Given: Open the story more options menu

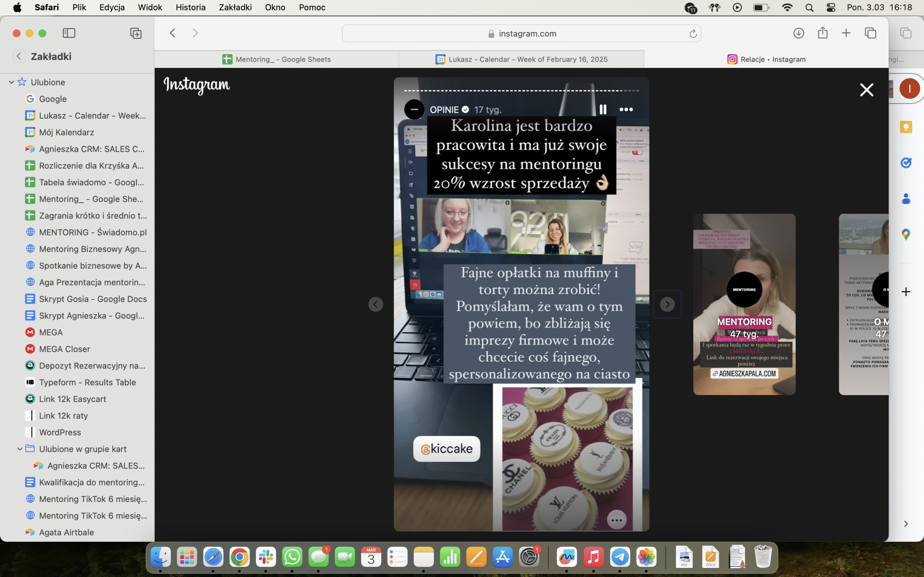Looking at the screenshot, I should (626, 110).
